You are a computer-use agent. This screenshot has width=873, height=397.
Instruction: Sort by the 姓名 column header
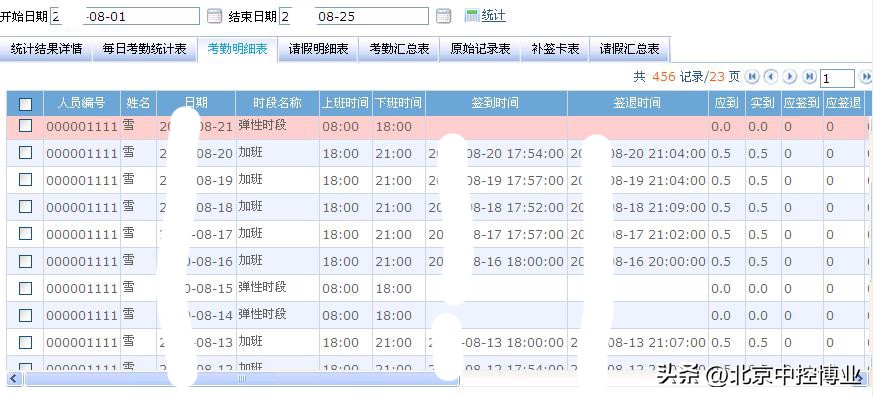pos(139,103)
